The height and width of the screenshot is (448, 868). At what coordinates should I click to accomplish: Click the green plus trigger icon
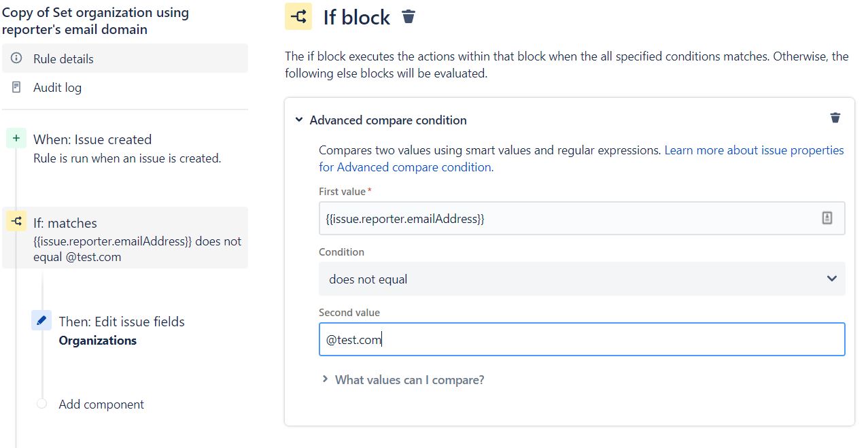point(16,138)
